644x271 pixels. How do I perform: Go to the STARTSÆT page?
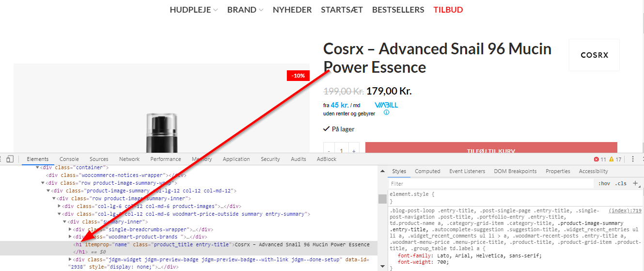(x=342, y=10)
